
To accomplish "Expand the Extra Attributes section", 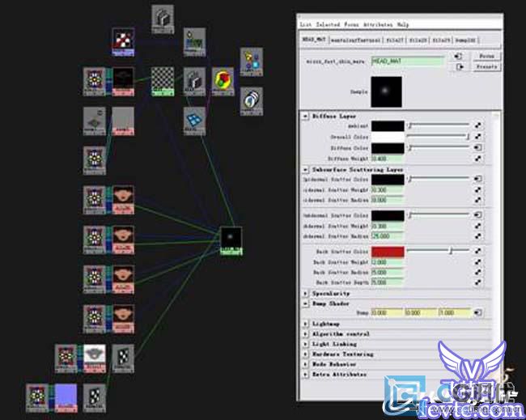I will [305, 375].
